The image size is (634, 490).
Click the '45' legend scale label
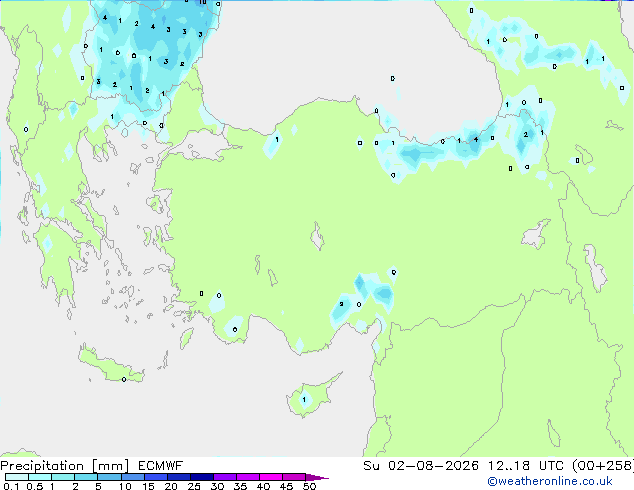click(x=286, y=486)
